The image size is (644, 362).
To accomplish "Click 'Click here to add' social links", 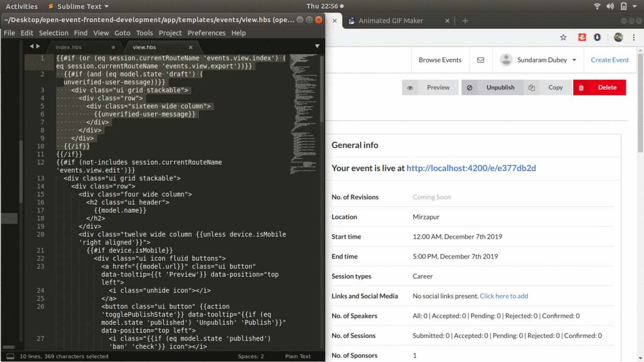I will point(504,296).
